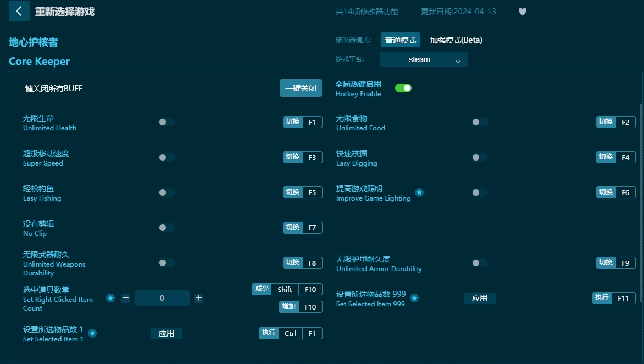Image resolution: width=644 pixels, height=364 pixels.
Task: Turn on Unlimited Armor Durability
Action: pyautogui.click(x=479, y=263)
